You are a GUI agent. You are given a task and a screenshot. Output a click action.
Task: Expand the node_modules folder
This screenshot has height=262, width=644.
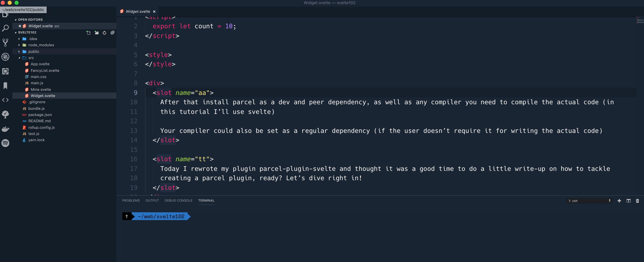pos(41,45)
